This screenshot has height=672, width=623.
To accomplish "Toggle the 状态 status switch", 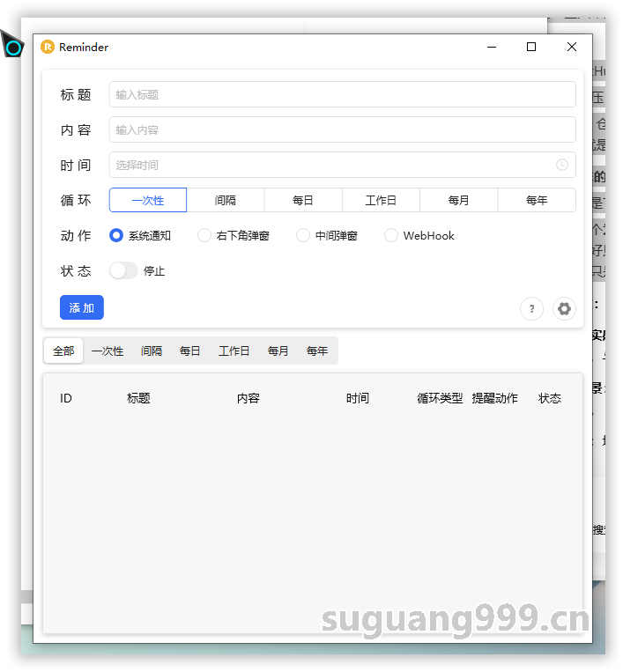I will tap(123, 271).
